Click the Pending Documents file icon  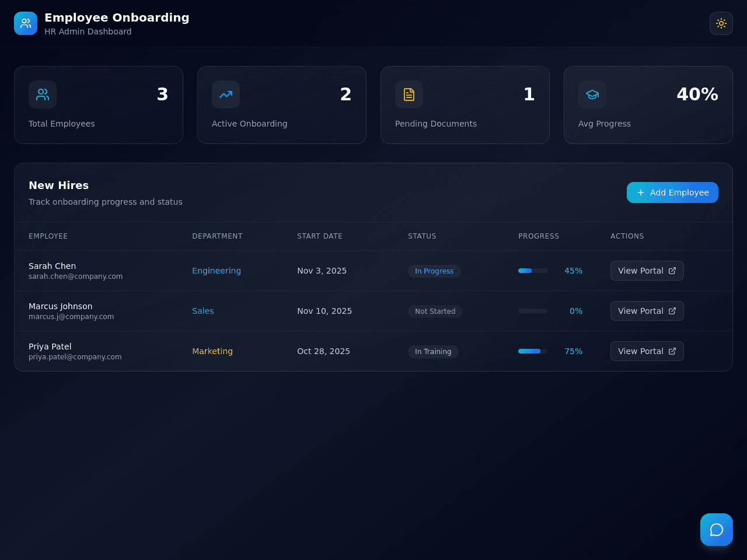409,94
